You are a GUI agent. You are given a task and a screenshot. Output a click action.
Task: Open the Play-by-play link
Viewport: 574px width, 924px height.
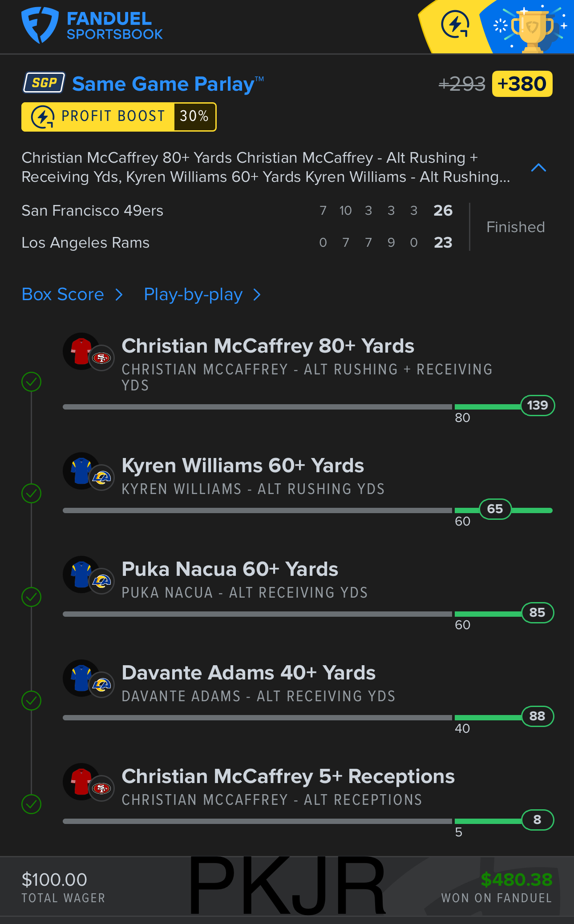tap(193, 294)
